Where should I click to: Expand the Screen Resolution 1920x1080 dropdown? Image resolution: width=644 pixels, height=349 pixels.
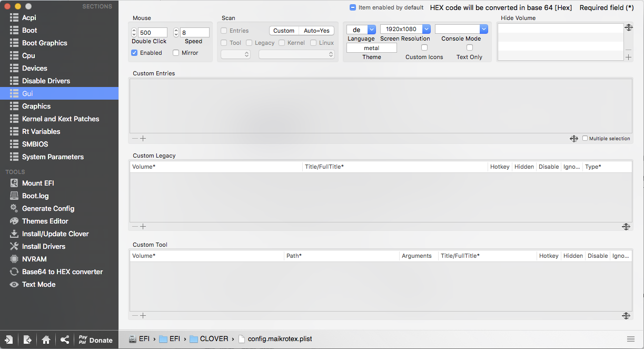pos(427,30)
